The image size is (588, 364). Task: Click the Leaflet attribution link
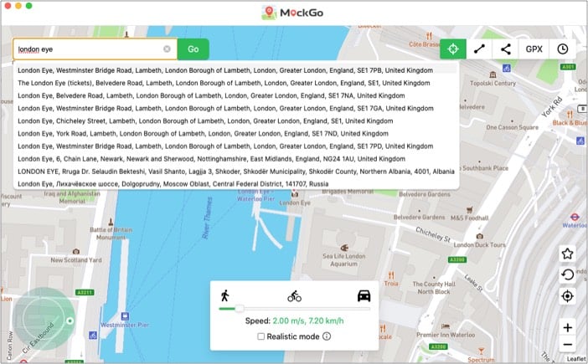click(576, 359)
